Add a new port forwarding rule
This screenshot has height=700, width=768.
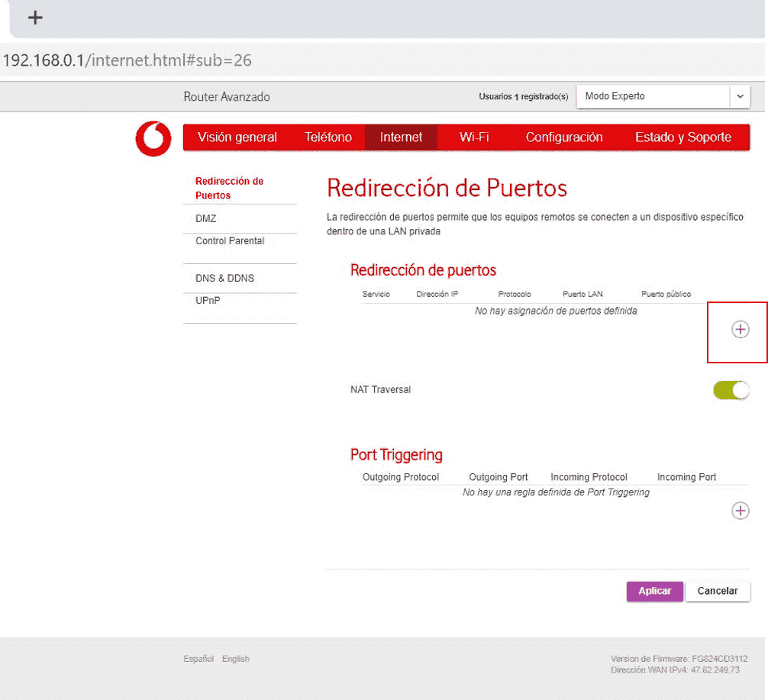click(x=740, y=330)
